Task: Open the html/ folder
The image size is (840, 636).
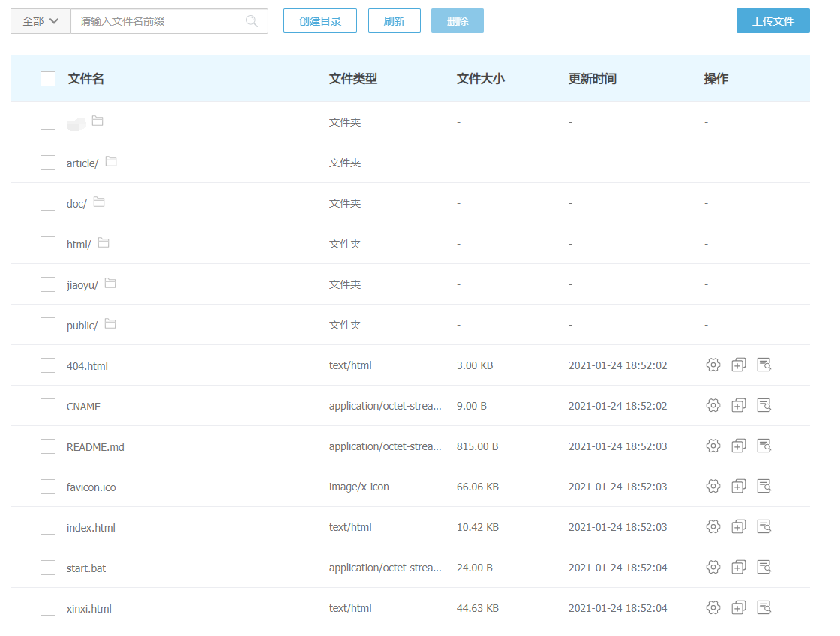Action: coord(79,244)
